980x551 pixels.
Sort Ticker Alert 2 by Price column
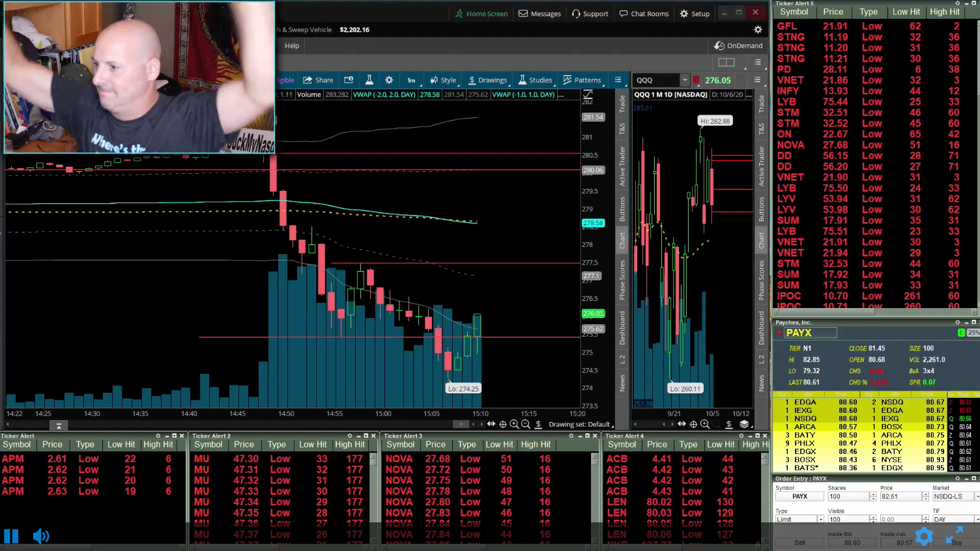click(x=244, y=444)
